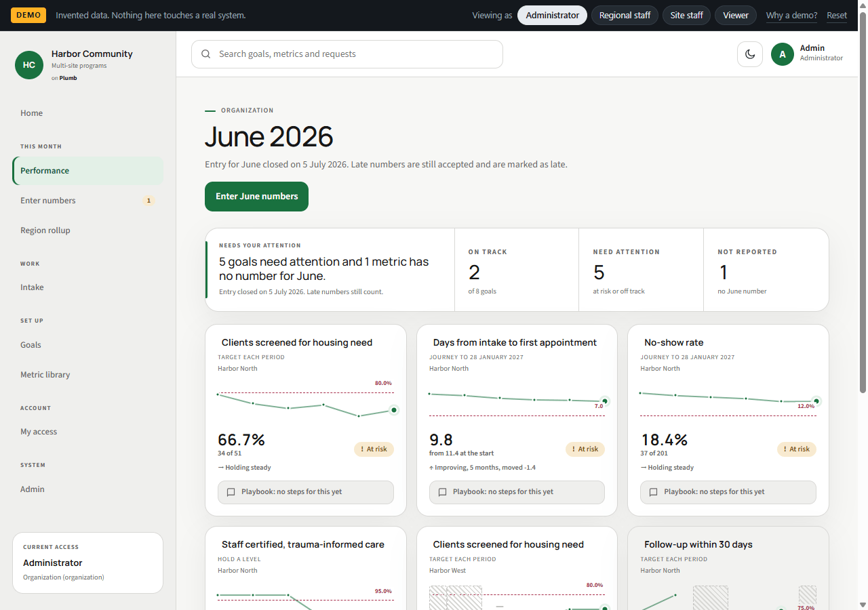Click Current access Administrator card
The image size is (868, 610).
(x=87, y=563)
